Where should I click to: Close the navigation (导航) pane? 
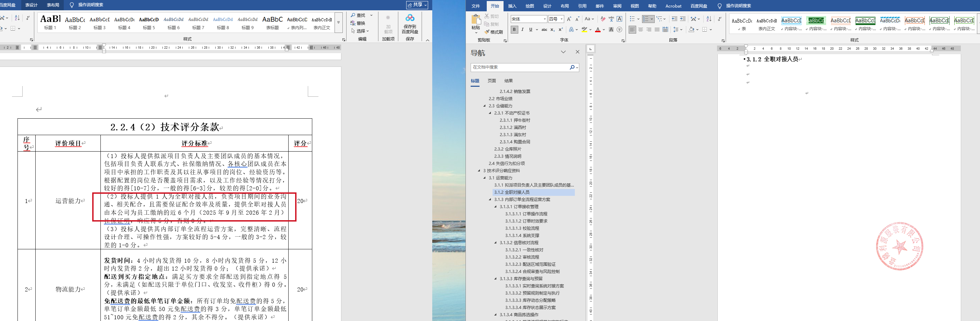click(578, 52)
